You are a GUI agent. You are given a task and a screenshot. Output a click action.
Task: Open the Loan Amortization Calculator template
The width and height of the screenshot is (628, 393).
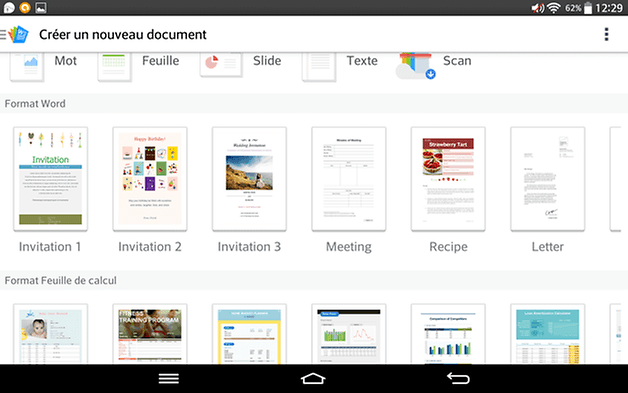[547, 334]
